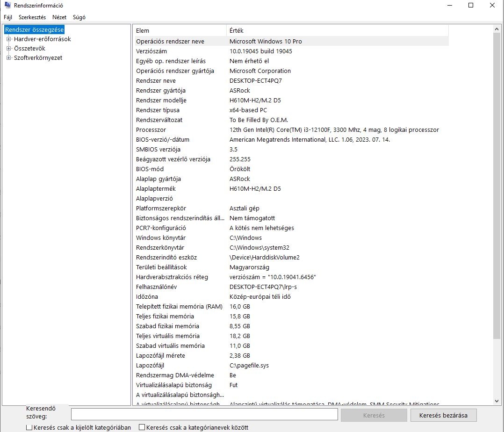
Task: Click the Keresés button
Action: (374, 415)
